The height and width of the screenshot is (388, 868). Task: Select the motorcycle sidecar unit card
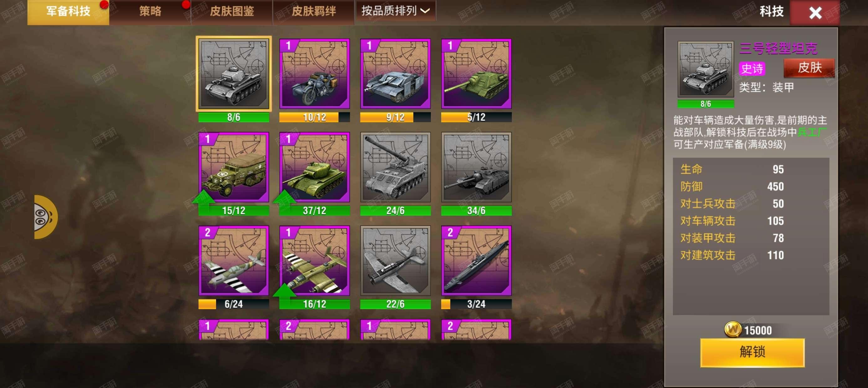coord(314,74)
